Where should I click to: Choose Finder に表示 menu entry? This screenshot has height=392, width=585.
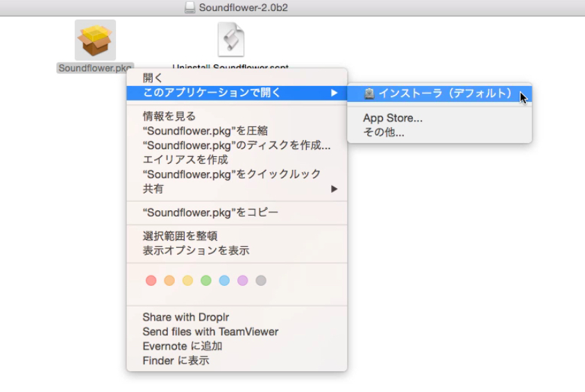click(x=237, y=361)
